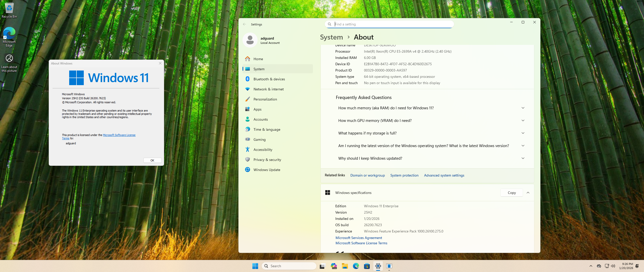Open Windows Update settings
Image resolution: width=644 pixels, height=272 pixels.
267,170
